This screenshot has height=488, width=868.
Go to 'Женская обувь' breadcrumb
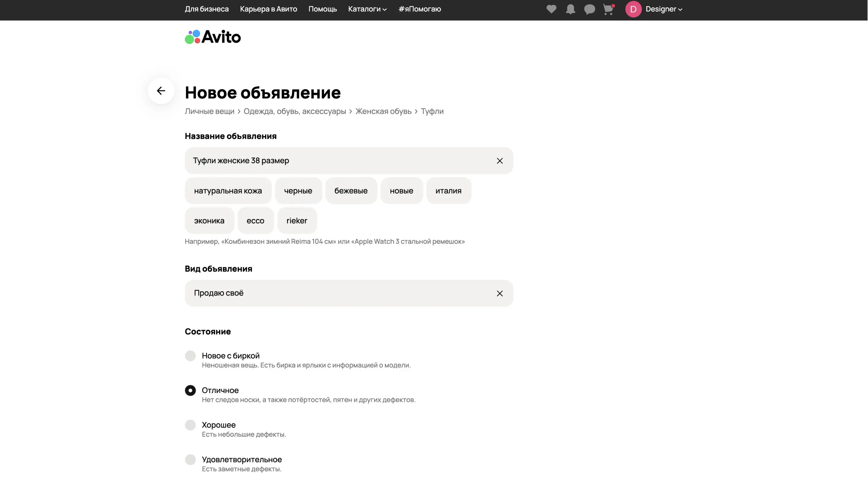[383, 111]
